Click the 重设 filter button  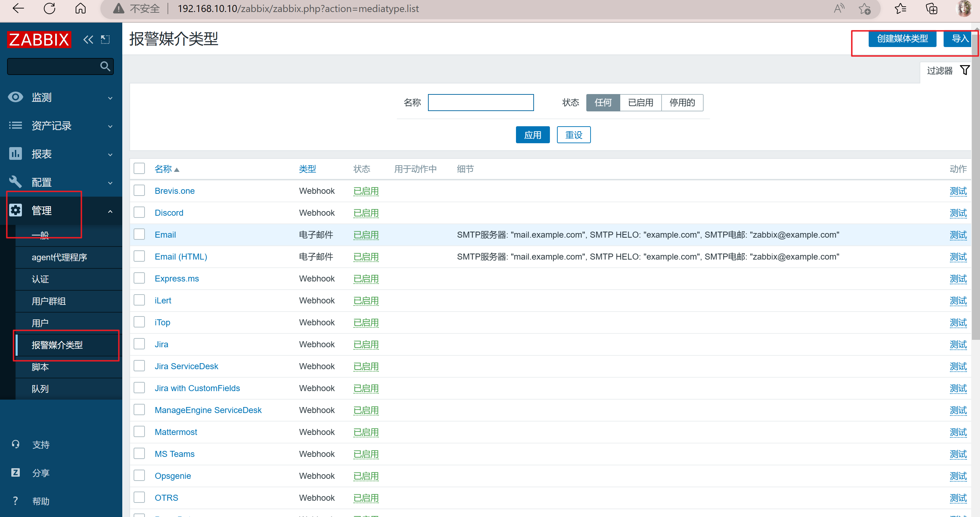[x=574, y=135]
